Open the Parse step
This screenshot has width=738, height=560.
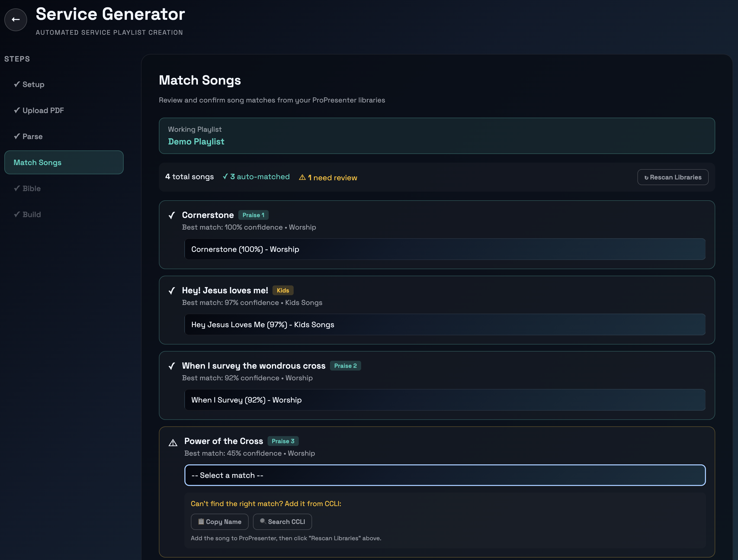(x=32, y=136)
